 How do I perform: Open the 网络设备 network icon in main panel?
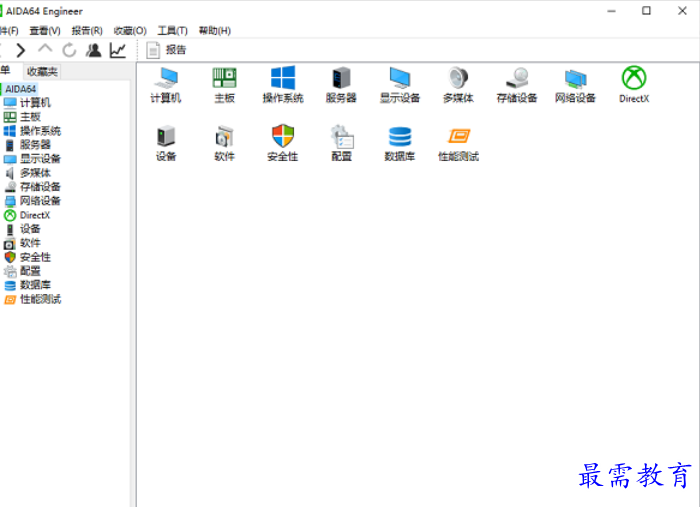tap(575, 85)
